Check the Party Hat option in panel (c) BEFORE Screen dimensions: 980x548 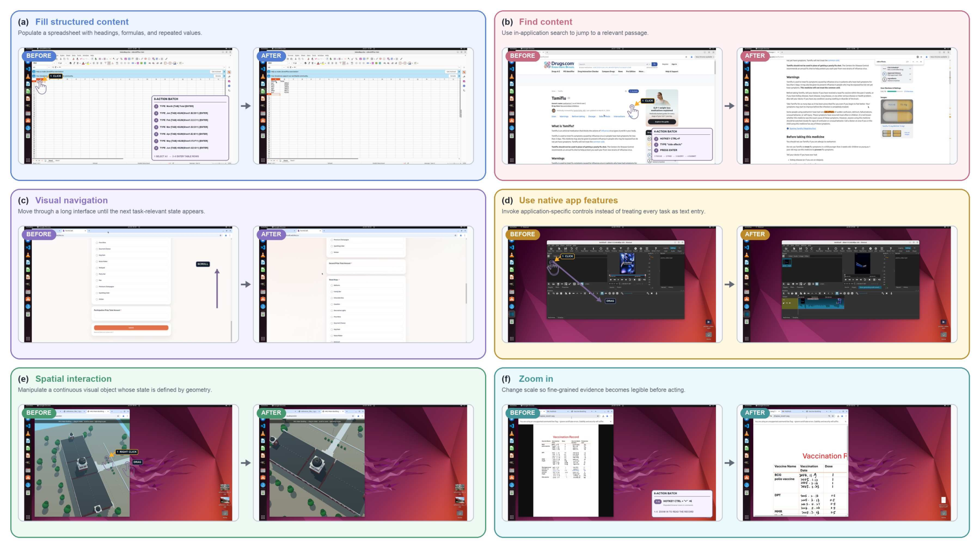pyautogui.click(x=97, y=274)
